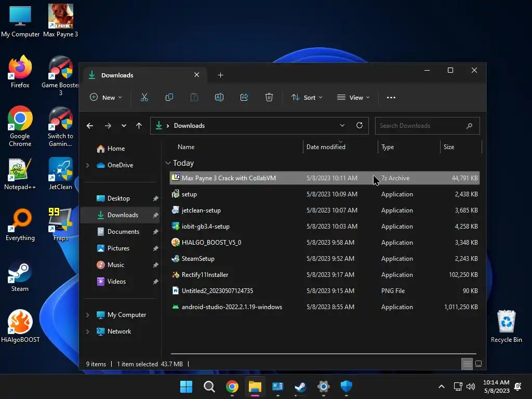Click pin icon next to Videos
The height and width of the screenshot is (399, 532).
(x=155, y=282)
